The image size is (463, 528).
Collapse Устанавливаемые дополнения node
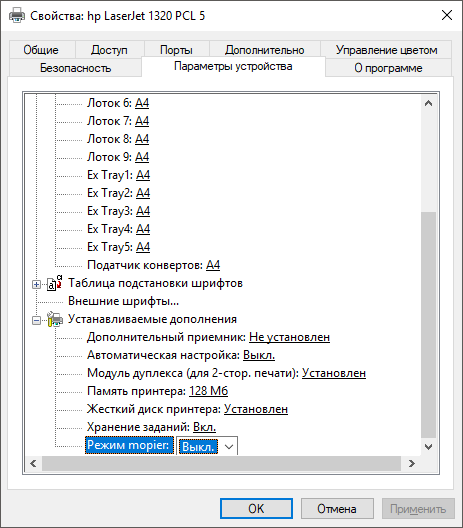point(36,320)
